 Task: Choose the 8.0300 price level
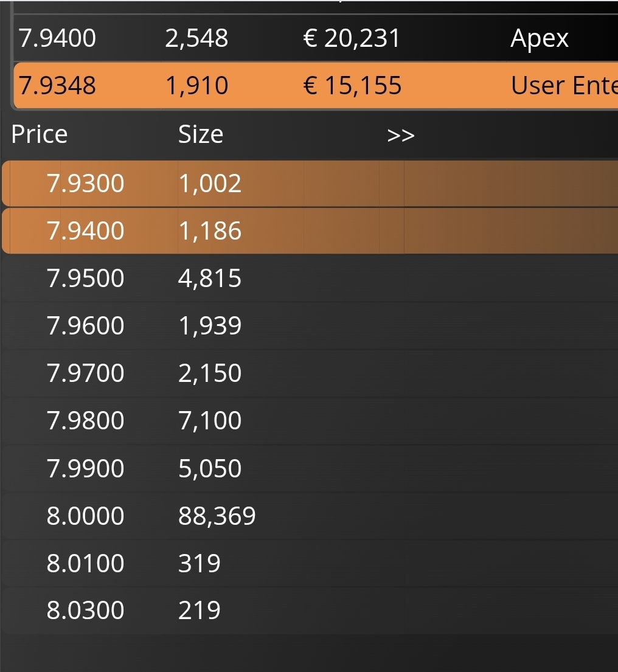85,610
